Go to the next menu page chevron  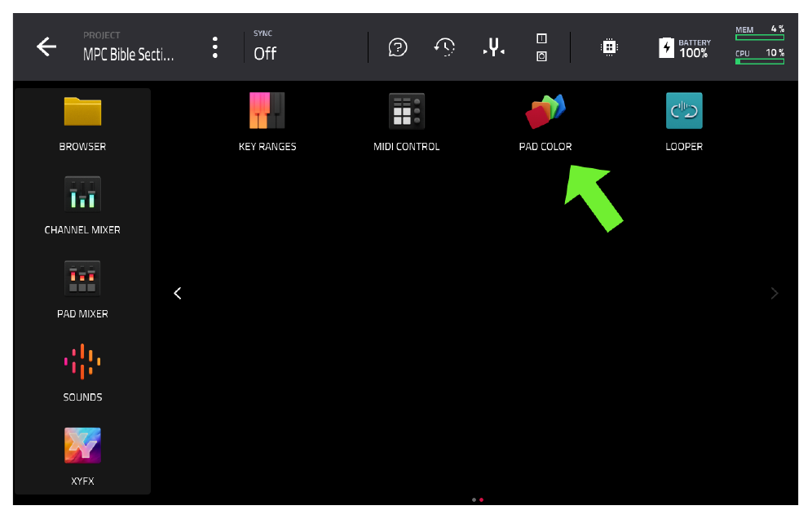click(774, 294)
